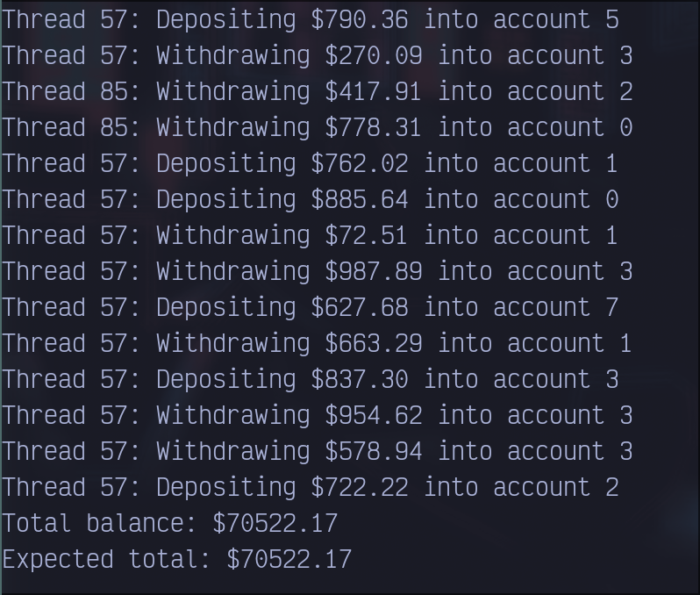Click the $837.30 deposit amount
The image size is (700, 595).
(360, 379)
